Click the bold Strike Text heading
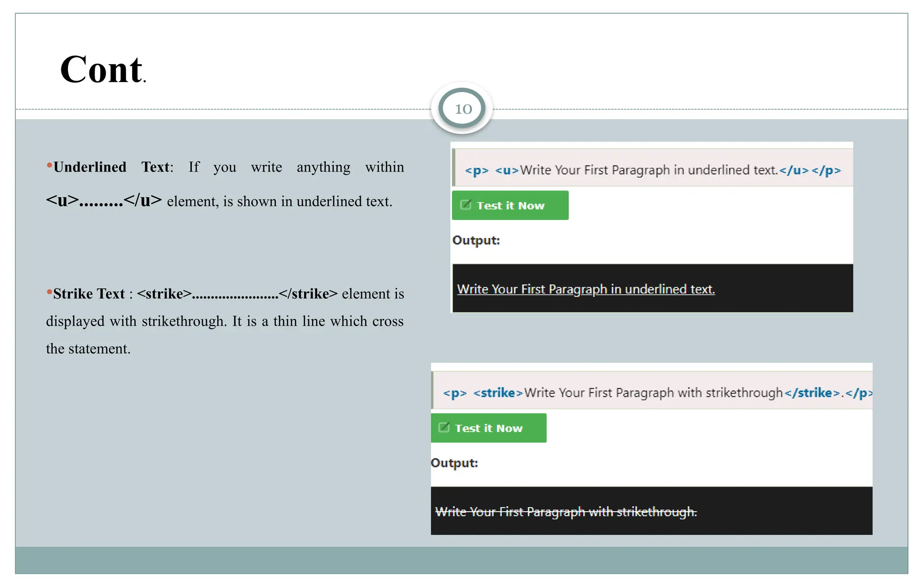 (x=89, y=294)
